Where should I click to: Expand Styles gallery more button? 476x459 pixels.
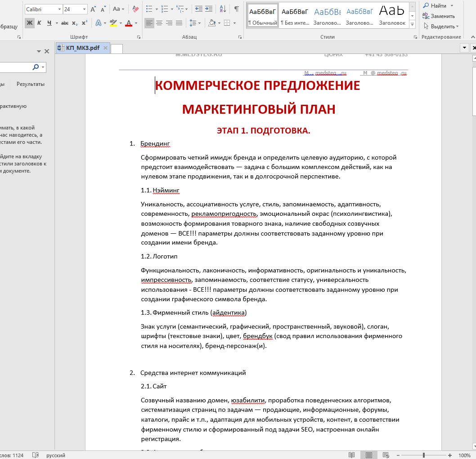pos(412,24)
